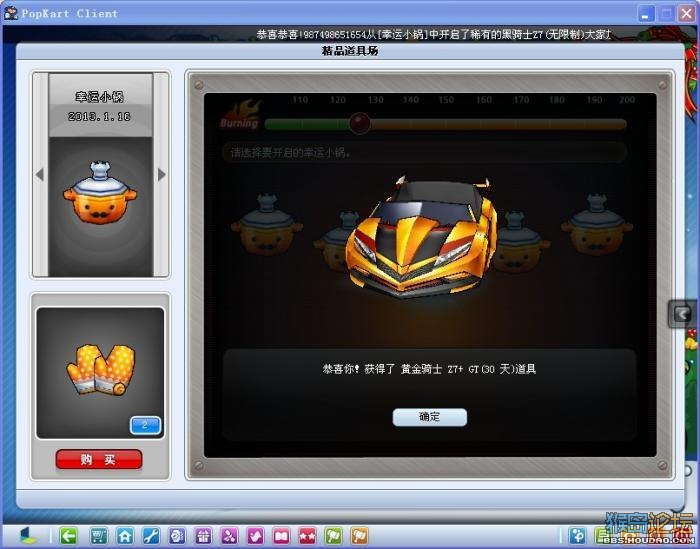Click the purple flower icon in bottom bar
Viewport: 700px width, 549px height.
click(229, 536)
